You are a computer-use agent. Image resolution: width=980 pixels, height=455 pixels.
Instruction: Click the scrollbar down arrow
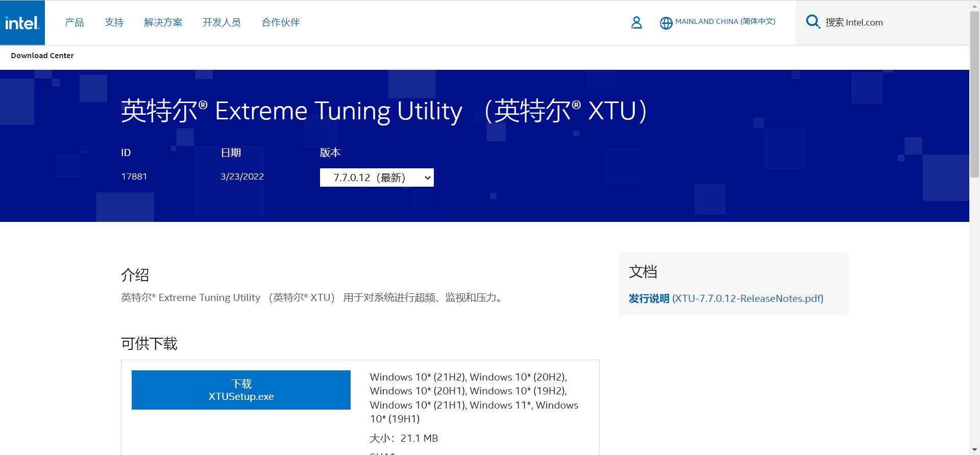[x=974, y=450]
